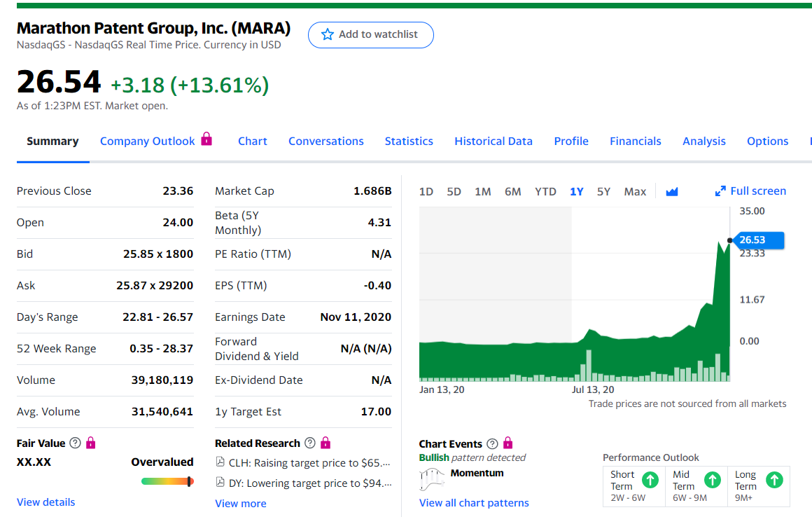Click the Chart Events lock icon
812x524 pixels.
(x=508, y=443)
